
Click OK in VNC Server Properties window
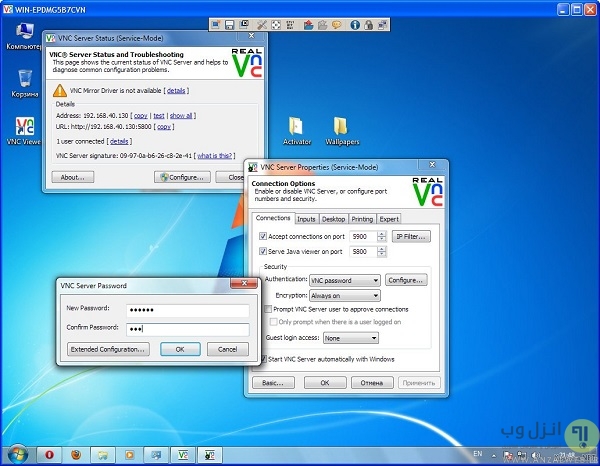[x=325, y=383]
